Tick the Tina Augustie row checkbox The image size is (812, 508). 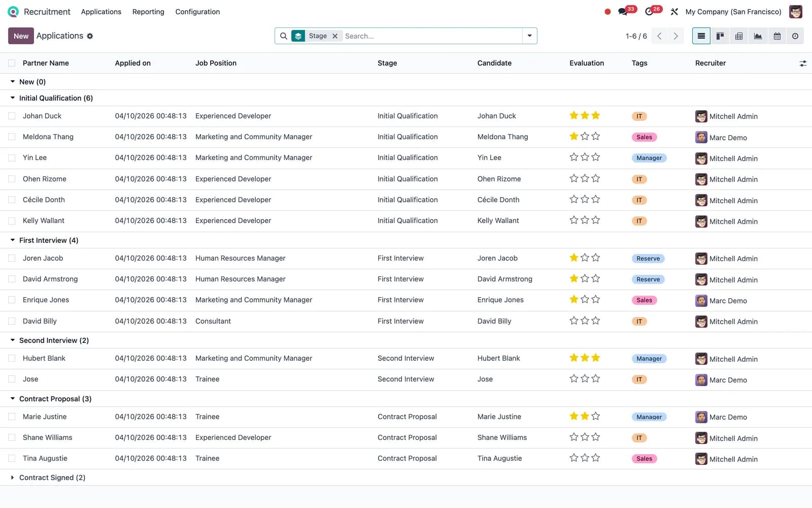pyautogui.click(x=12, y=458)
